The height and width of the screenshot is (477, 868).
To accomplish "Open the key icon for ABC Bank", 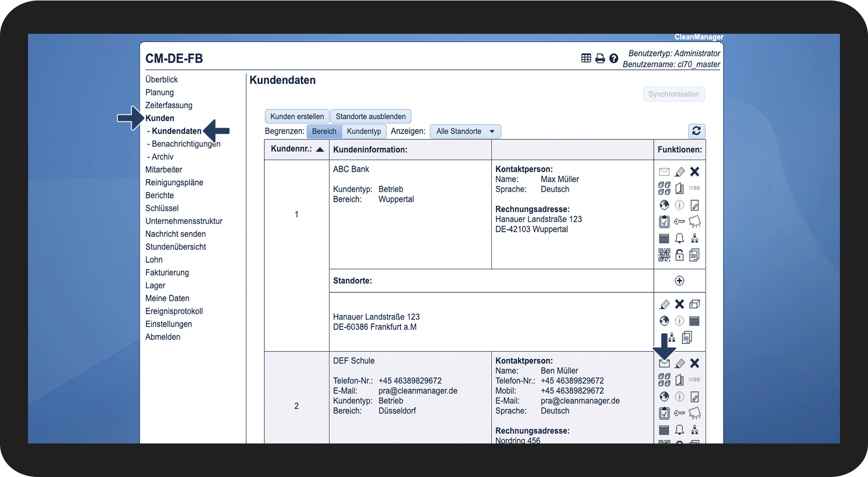I will pyautogui.click(x=679, y=222).
